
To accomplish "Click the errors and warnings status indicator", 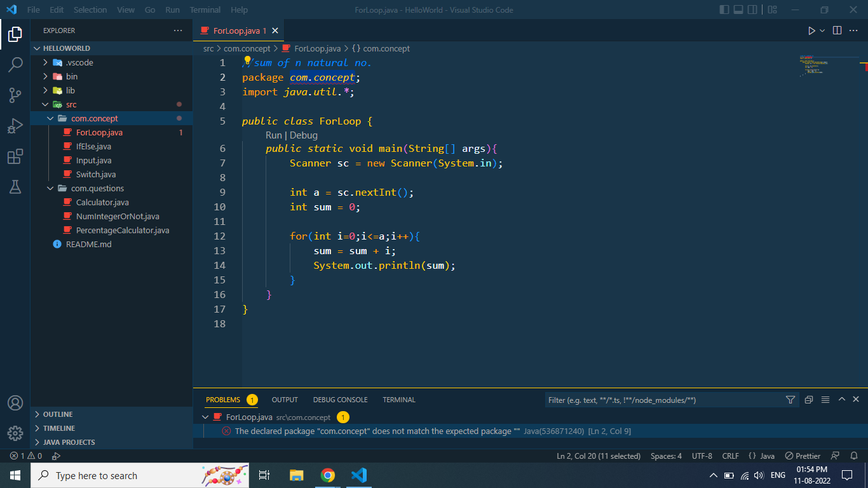I will tap(26, 456).
